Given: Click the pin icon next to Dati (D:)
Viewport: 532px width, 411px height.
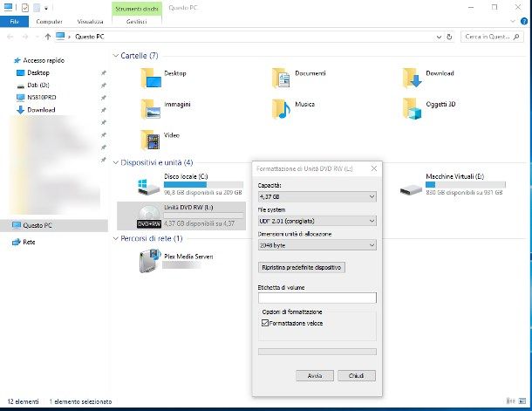Looking at the screenshot, I should tap(104, 86).
